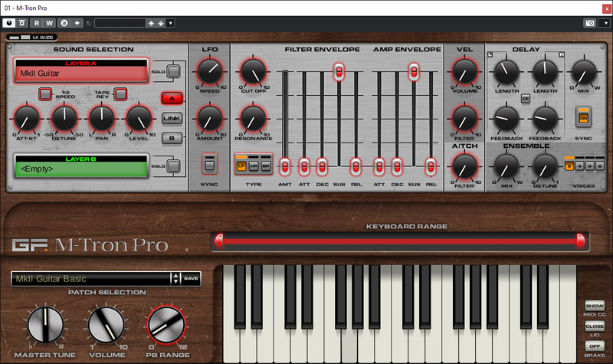Screen dimensions: 613x364
Task: Open the Layer A sound selector
Action: coord(80,74)
